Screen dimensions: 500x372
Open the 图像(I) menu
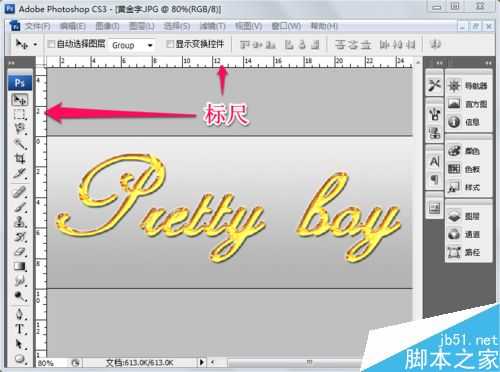[107, 26]
